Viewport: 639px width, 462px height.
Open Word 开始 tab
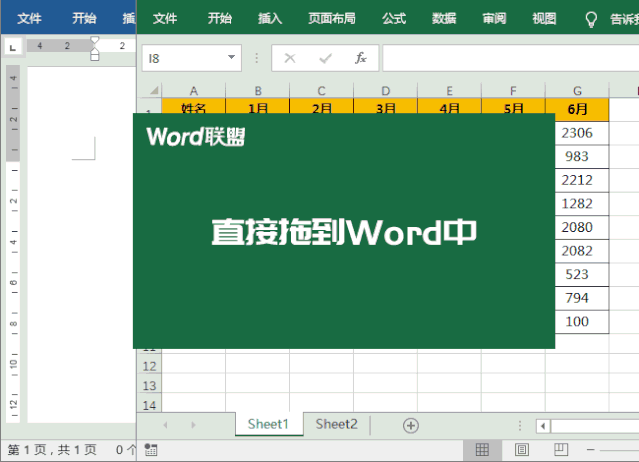[84, 18]
